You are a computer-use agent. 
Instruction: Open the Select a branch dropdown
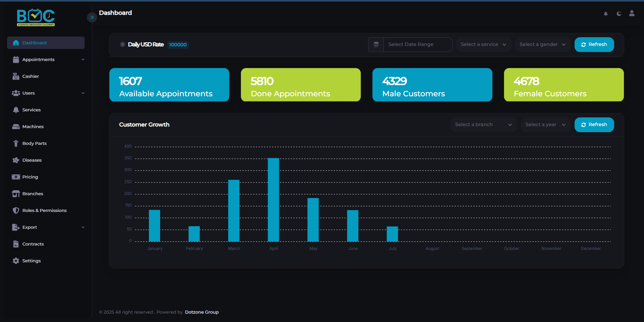pos(483,125)
